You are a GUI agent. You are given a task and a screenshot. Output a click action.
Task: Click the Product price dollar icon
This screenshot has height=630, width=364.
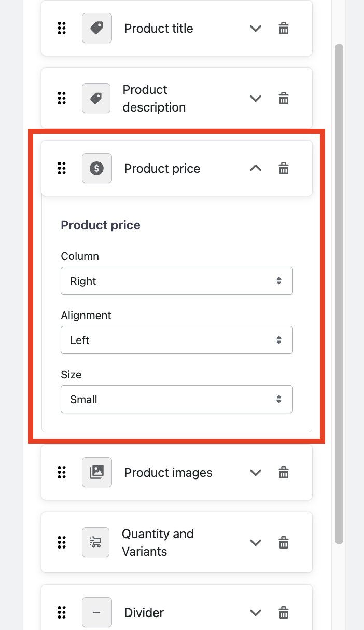pos(97,168)
